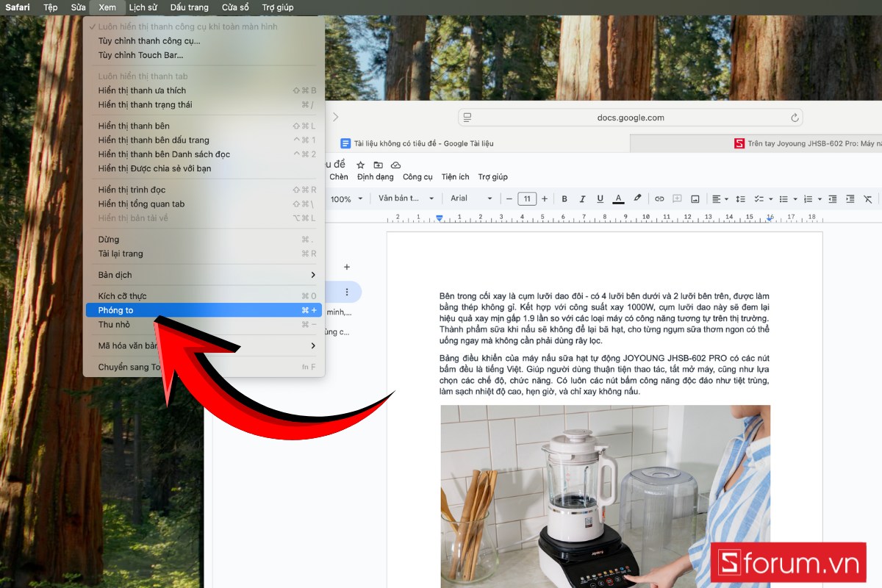Expand the "Bản dịch" submenu
This screenshot has height=588, width=882.
204,275
